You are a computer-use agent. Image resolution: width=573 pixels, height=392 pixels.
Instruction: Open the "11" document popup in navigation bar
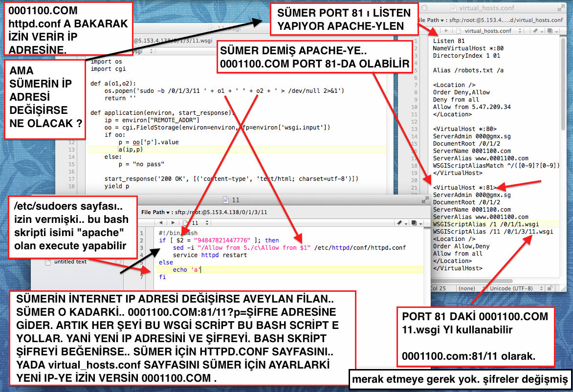[x=196, y=222]
